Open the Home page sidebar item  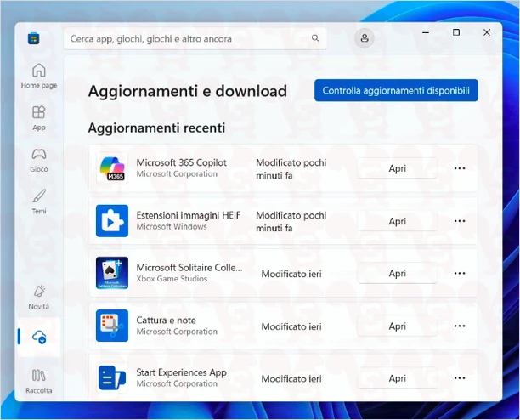pyautogui.click(x=39, y=77)
